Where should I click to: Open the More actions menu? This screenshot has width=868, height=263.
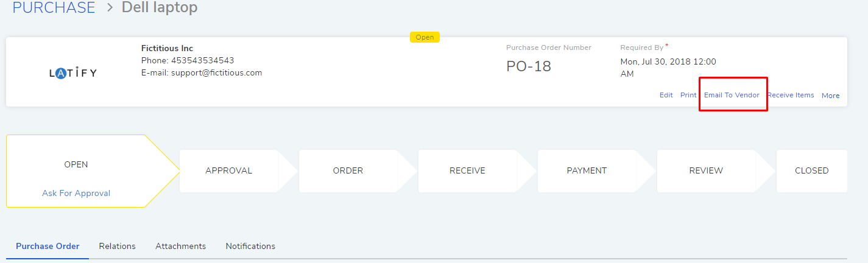pos(830,96)
